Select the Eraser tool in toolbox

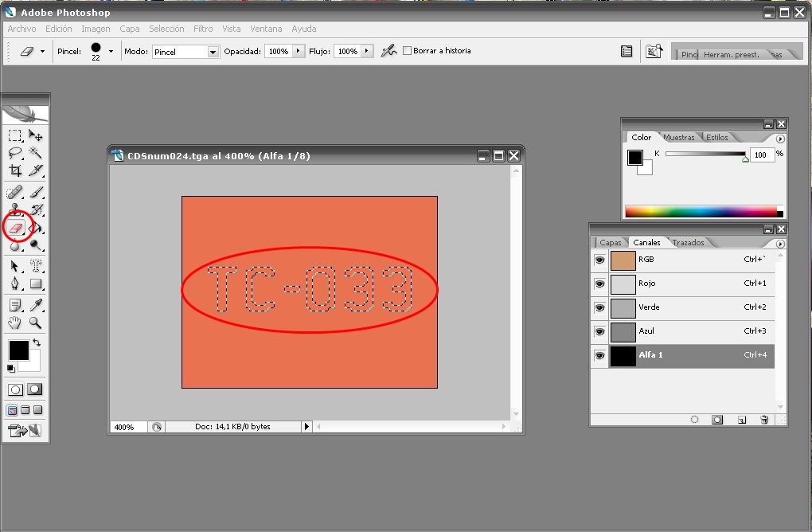[16, 228]
